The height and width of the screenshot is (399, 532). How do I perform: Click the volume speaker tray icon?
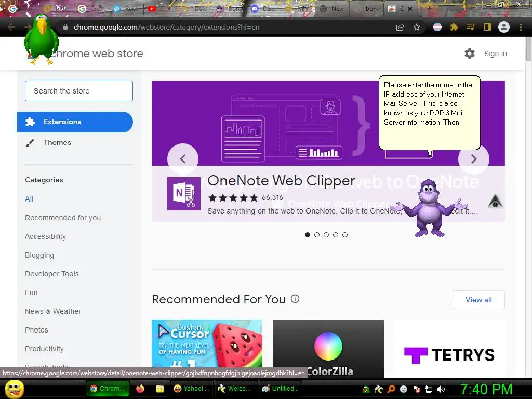coord(441,389)
